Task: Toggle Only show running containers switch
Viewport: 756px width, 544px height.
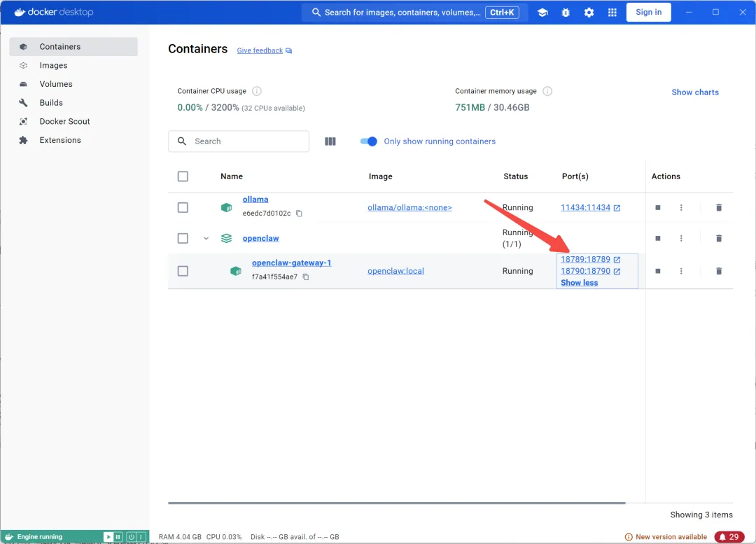Action: click(369, 141)
